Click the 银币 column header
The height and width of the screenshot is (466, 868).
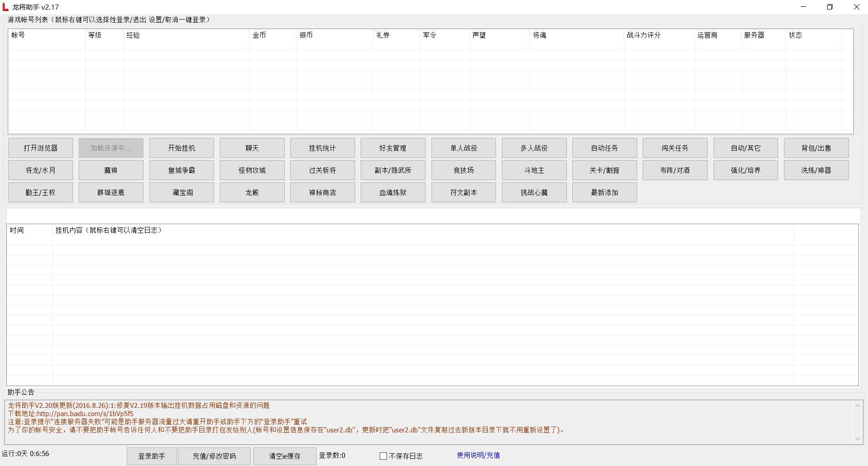(335, 35)
